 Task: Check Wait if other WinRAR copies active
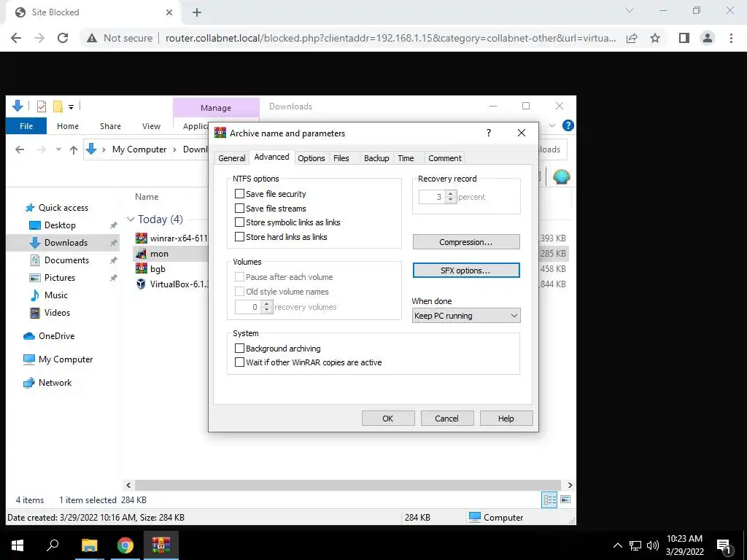(x=239, y=362)
